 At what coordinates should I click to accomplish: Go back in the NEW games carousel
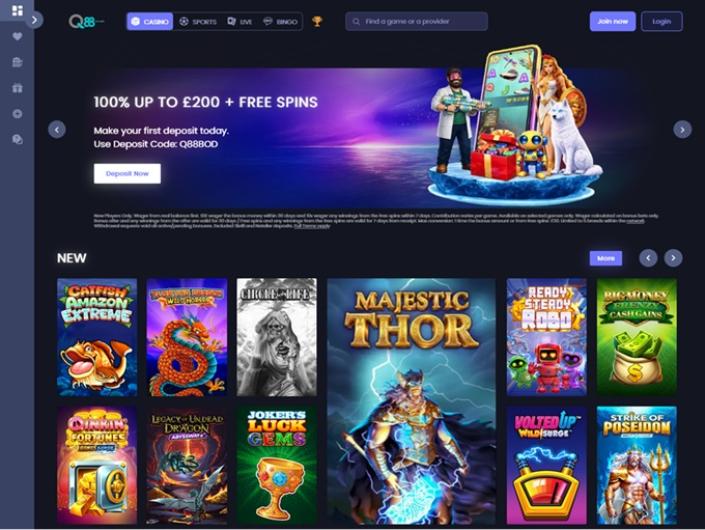[648, 258]
